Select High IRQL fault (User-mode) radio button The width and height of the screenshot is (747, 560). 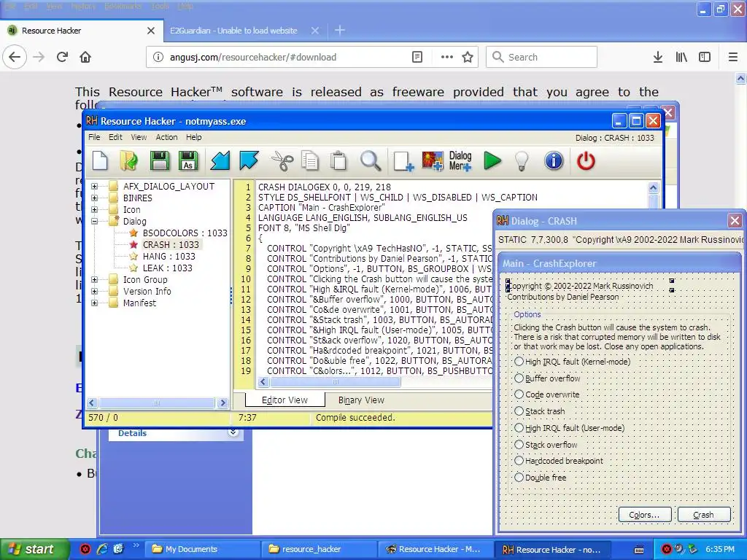tap(519, 427)
